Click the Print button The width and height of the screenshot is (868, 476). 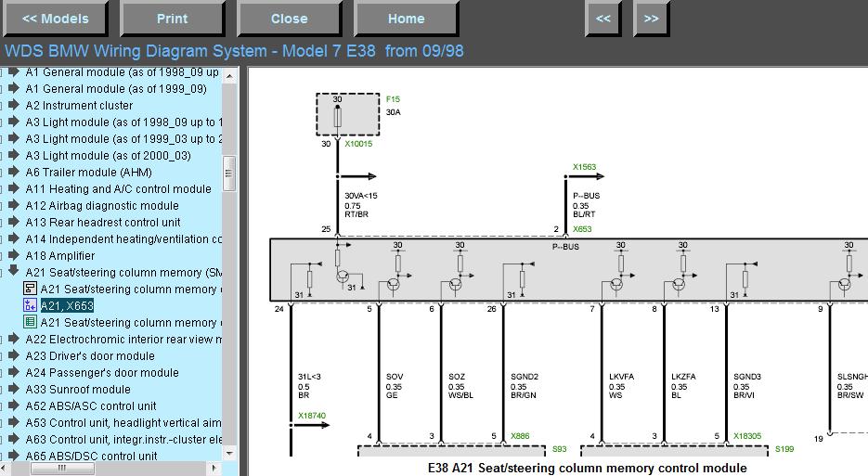click(x=172, y=19)
